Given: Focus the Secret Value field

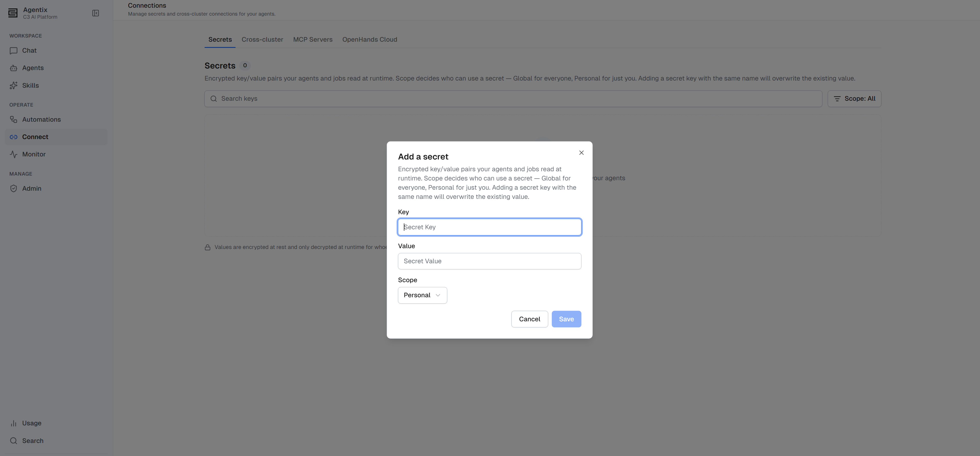Looking at the screenshot, I should (489, 261).
